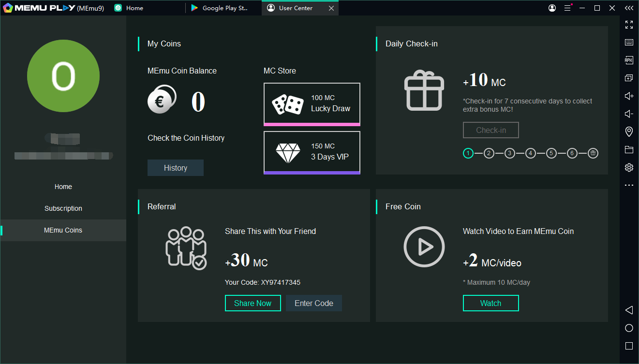Click the fullscreen icon in right sidebar
The height and width of the screenshot is (364, 639).
(629, 25)
